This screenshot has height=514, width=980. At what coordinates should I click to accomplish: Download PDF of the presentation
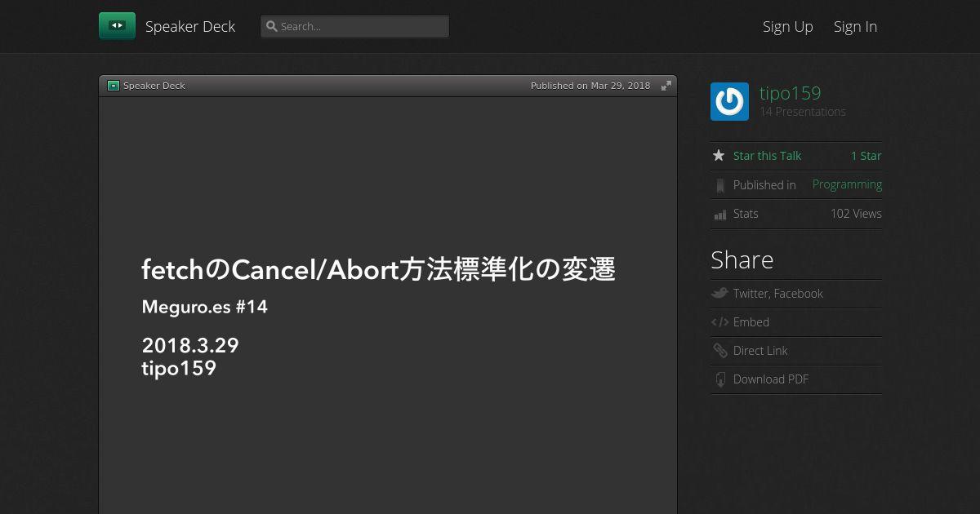[770, 379]
